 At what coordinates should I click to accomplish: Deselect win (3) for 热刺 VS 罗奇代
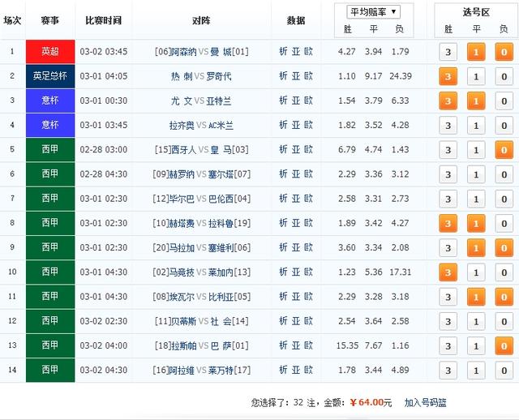tap(448, 76)
